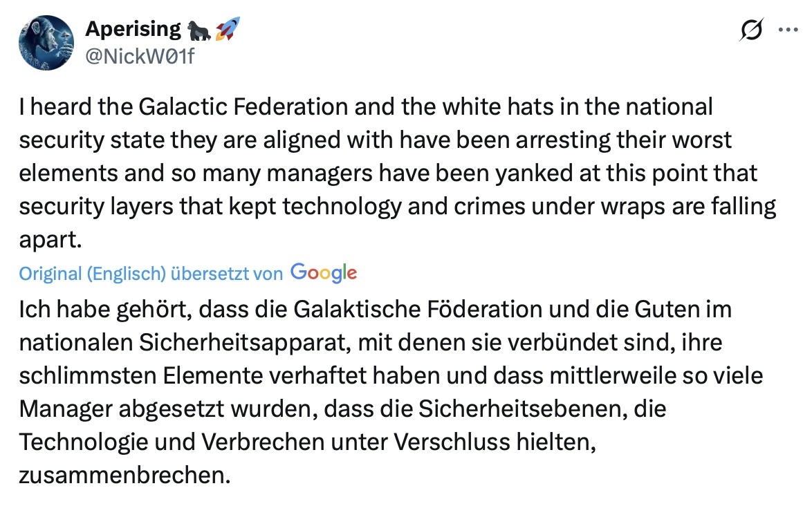812x506 pixels.
Task: Open the Grok explain-post icon
Action: pos(750,30)
